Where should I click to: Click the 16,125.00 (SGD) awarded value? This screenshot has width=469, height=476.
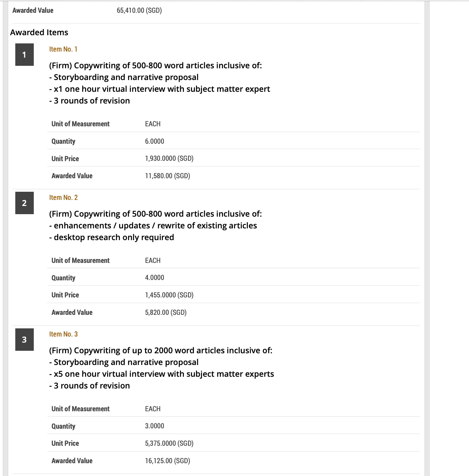[167, 461]
